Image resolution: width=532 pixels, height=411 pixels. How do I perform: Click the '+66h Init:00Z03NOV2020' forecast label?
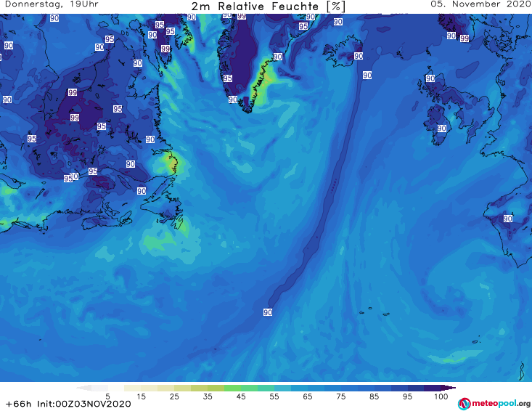pyautogui.click(x=68, y=404)
